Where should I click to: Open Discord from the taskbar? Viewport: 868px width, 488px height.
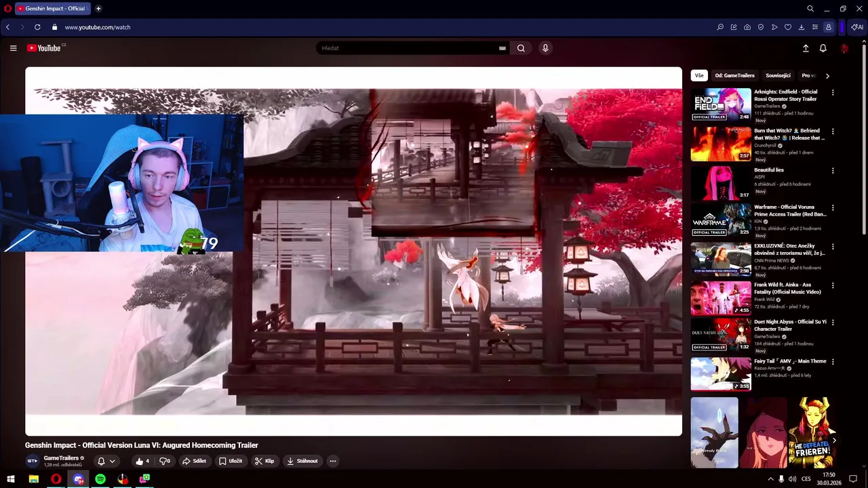point(79,479)
